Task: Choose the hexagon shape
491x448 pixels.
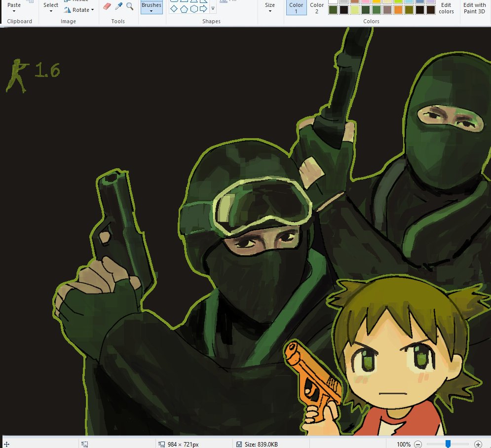Action: (194, 9)
